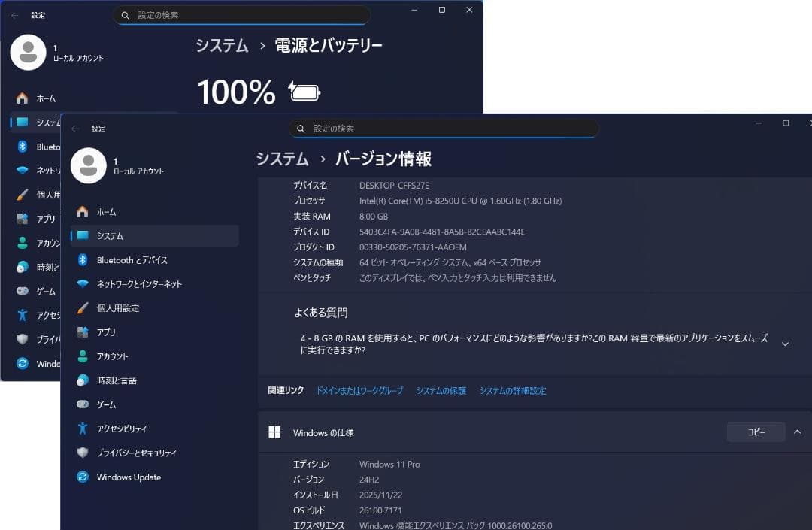Click the 設定の検索 search field
812x530 pixels.
(444, 128)
